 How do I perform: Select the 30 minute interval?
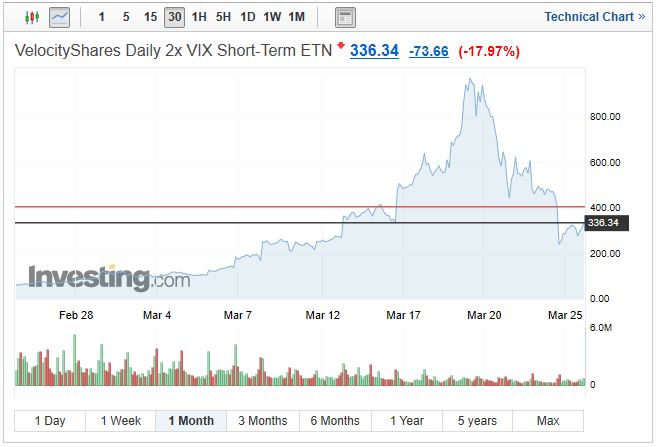tap(174, 17)
